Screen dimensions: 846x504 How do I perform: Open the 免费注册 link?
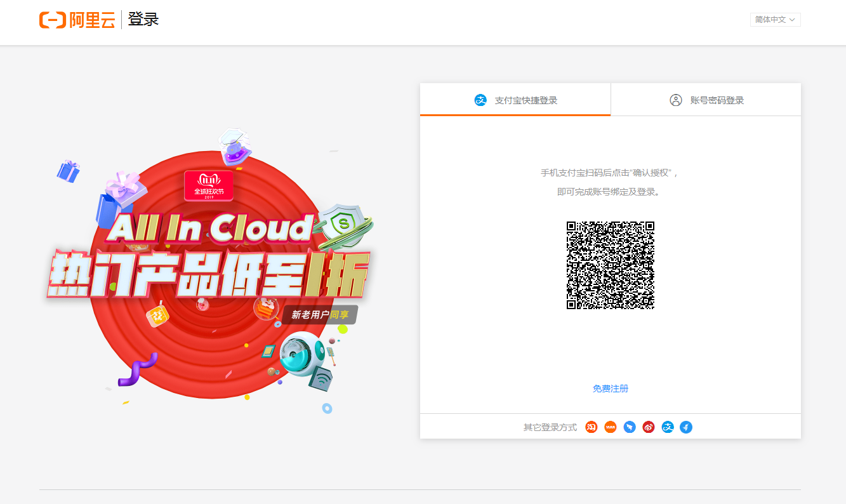tap(611, 388)
